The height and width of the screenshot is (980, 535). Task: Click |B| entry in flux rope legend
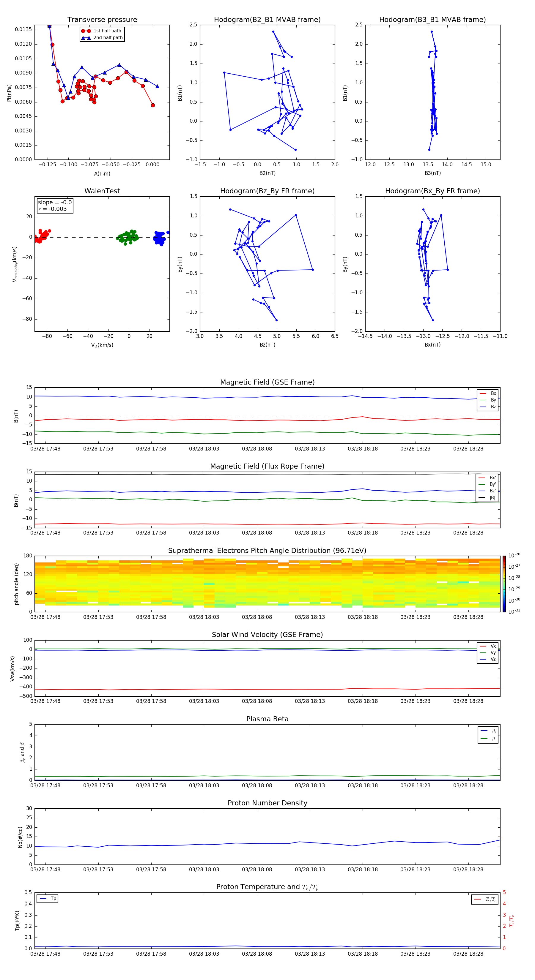[x=487, y=498]
